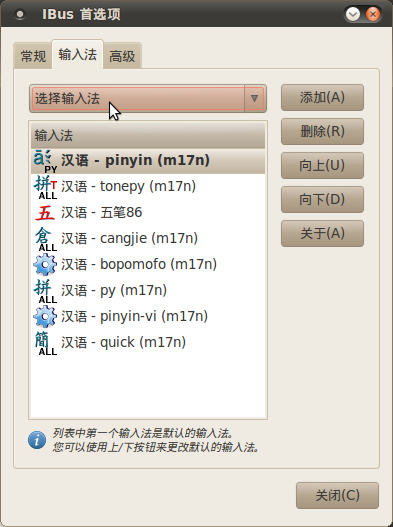This screenshot has width=393, height=527.
Task: Click the pinyin PY input method icon
Action: coord(45,161)
